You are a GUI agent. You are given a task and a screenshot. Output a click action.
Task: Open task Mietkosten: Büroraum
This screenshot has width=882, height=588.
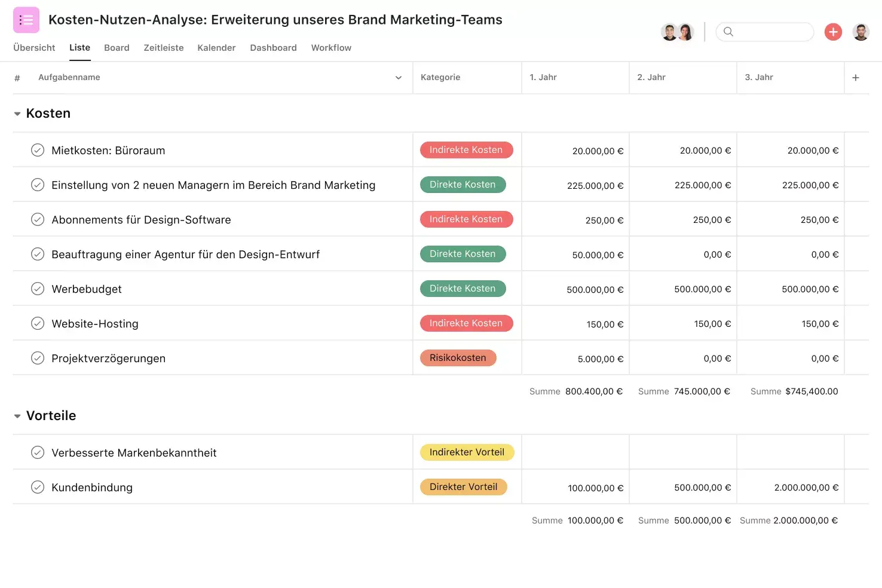(x=108, y=151)
